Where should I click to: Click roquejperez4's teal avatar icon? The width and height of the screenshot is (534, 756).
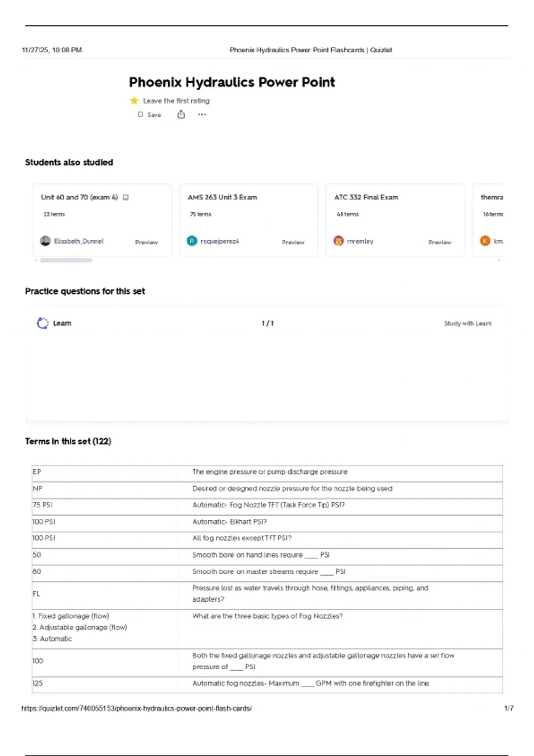(192, 241)
